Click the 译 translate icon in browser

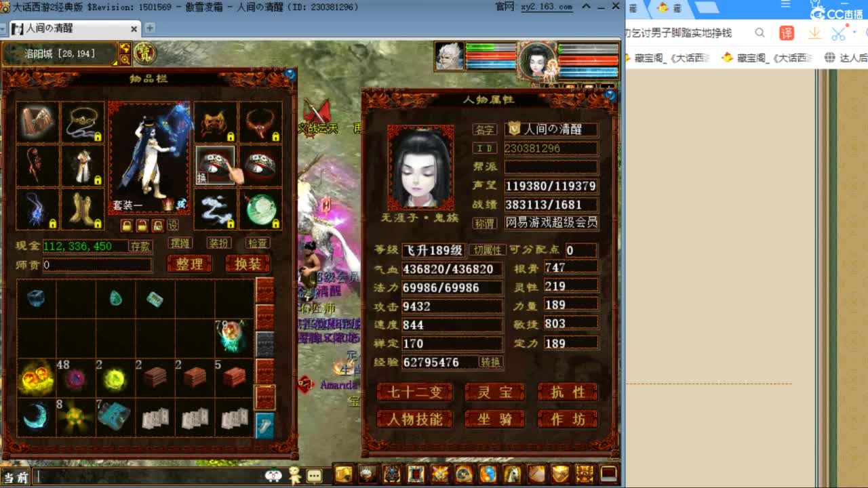pyautogui.click(x=787, y=33)
